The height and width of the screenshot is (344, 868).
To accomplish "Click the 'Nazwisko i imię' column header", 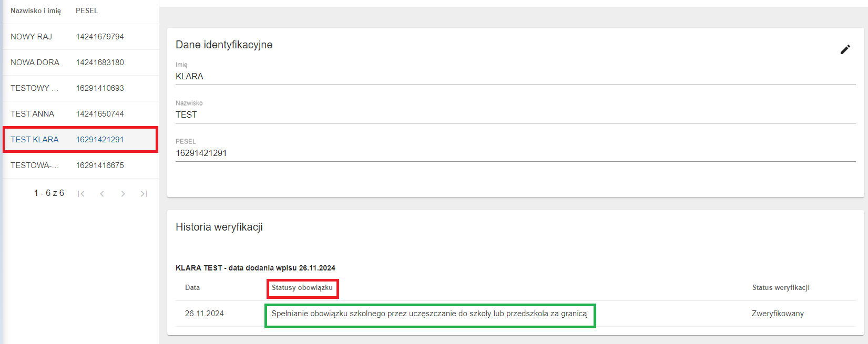I will point(36,11).
